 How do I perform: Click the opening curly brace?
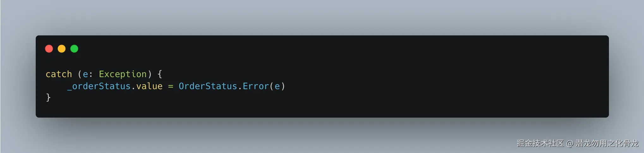coord(160,74)
